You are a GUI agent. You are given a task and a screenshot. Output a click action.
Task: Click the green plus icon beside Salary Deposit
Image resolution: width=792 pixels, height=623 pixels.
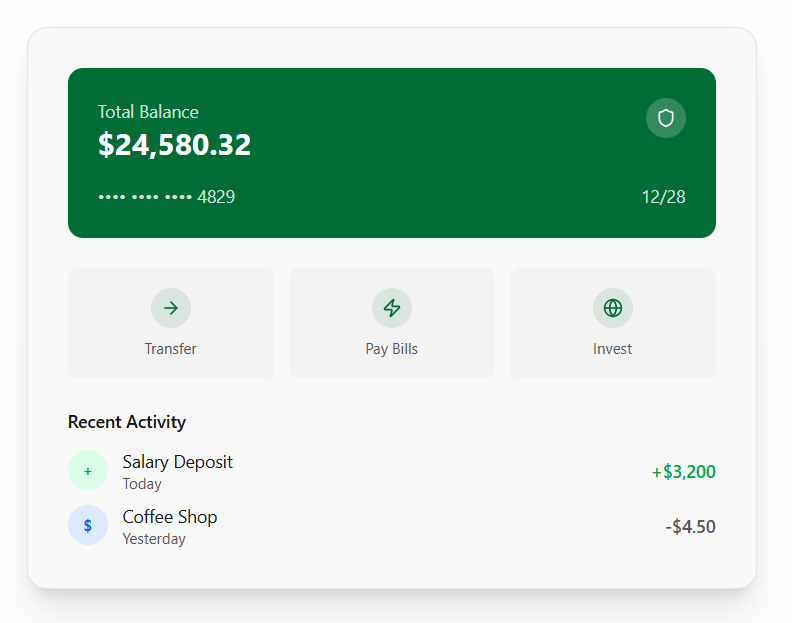[88, 471]
